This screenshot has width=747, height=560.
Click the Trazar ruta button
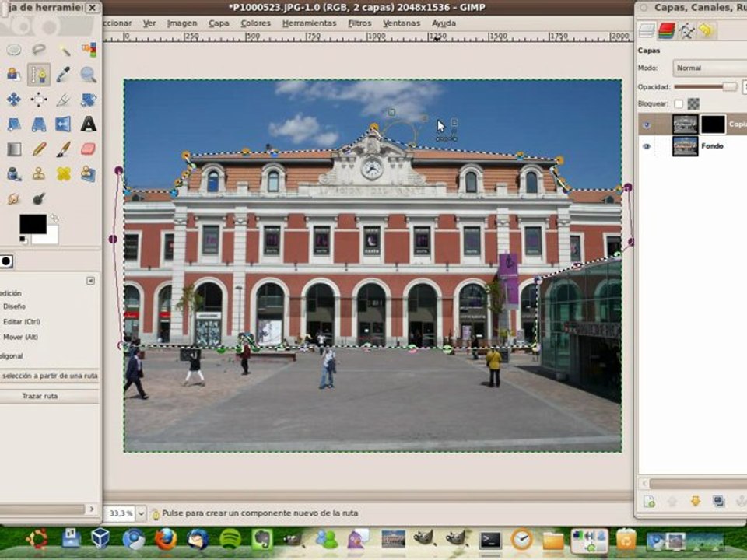click(x=40, y=396)
